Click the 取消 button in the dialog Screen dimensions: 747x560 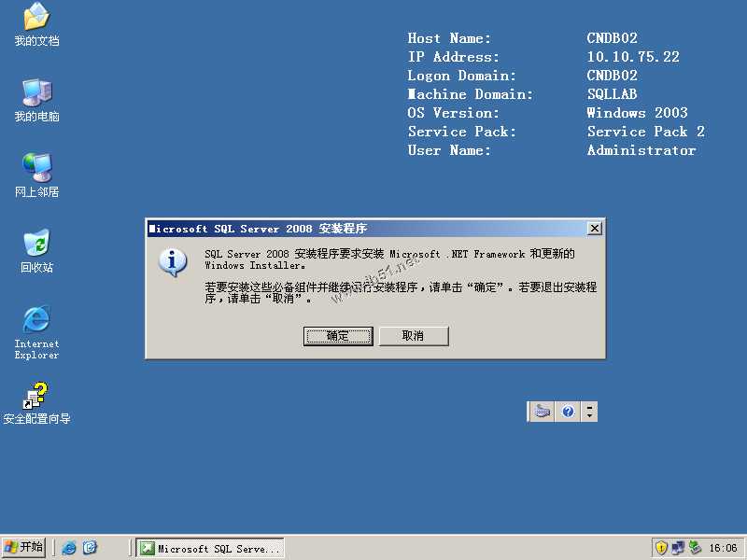[x=413, y=336]
